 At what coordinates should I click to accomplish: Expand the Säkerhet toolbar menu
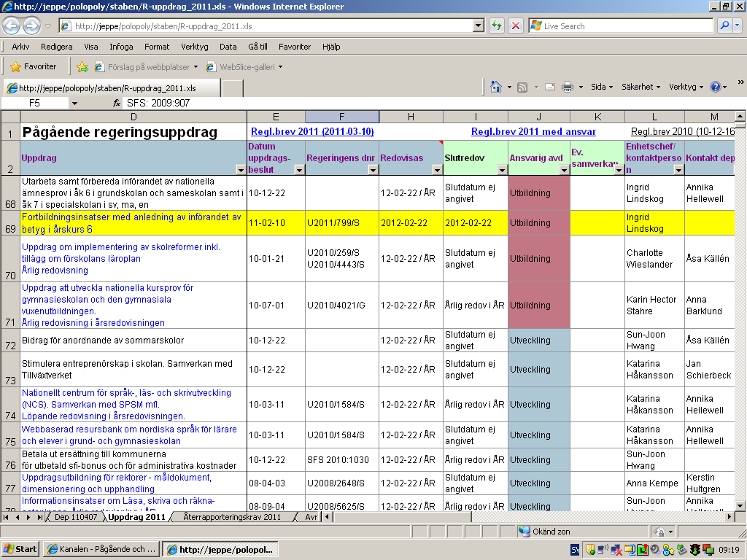click(x=640, y=87)
